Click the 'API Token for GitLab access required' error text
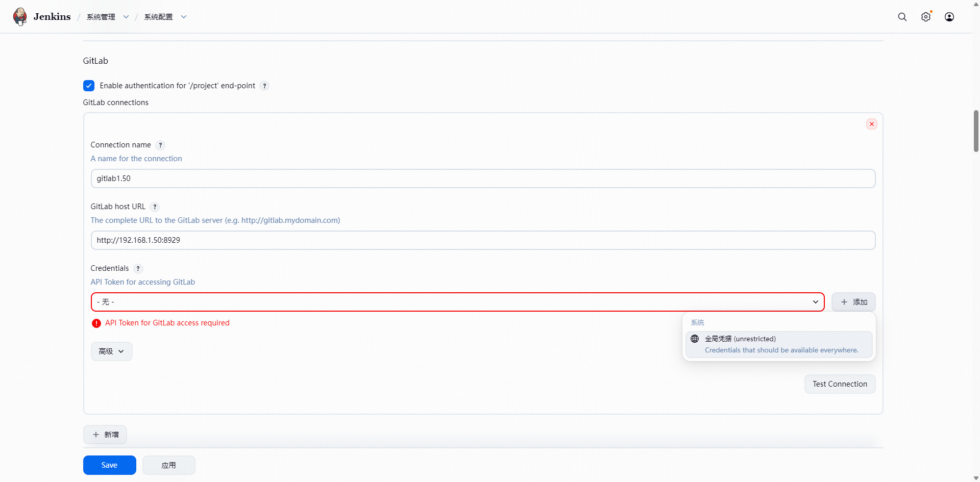The height and width of the screenshot is (482, 980). point(167,323)
